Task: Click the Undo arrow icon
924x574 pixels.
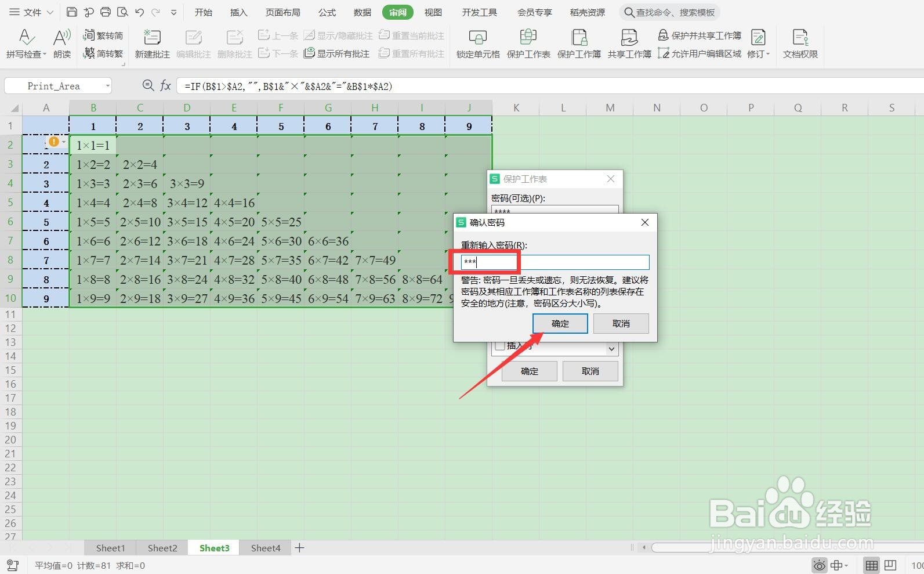Action: point(139,12)
